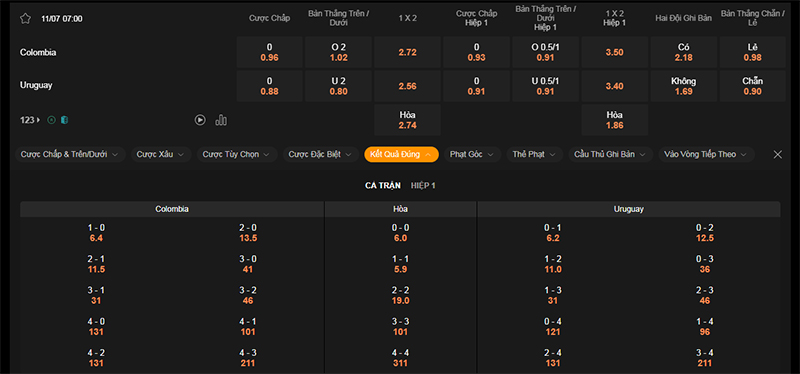This screenshot has height=374, width=800.
Task: Choose Uruguay score 2 - 3 at 46
Action: click(705, 295)
